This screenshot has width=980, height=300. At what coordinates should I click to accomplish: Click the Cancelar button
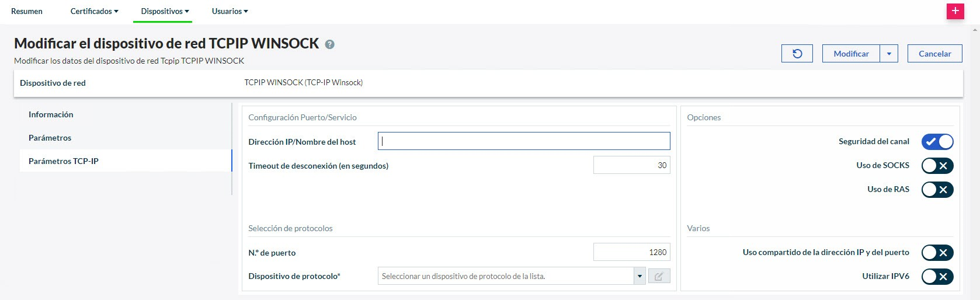(x=934, y=54)
